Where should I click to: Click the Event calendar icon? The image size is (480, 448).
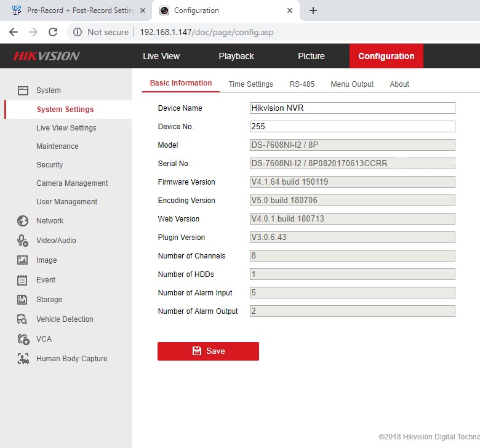(x=23, y=280)
